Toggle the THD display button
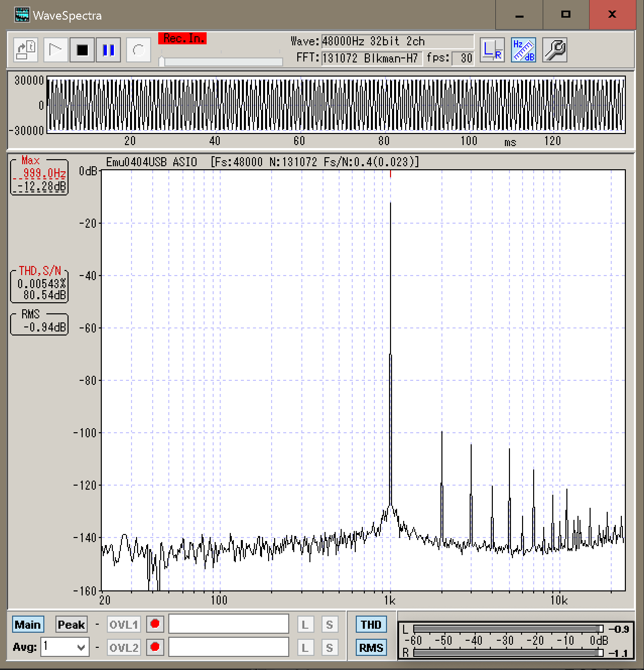The height and width of the screenshot is (670, 644). tap(371, 625)
